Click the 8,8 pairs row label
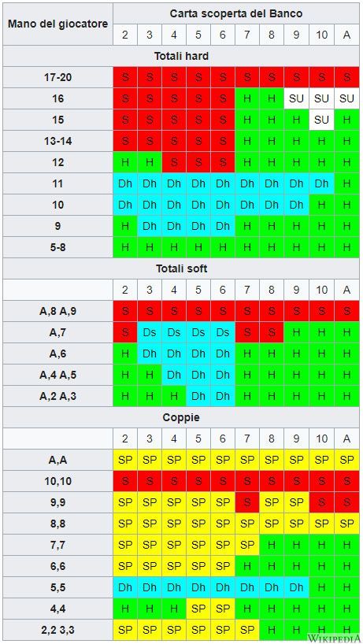Screen dimensions: 363x644 tap(58, 524)
